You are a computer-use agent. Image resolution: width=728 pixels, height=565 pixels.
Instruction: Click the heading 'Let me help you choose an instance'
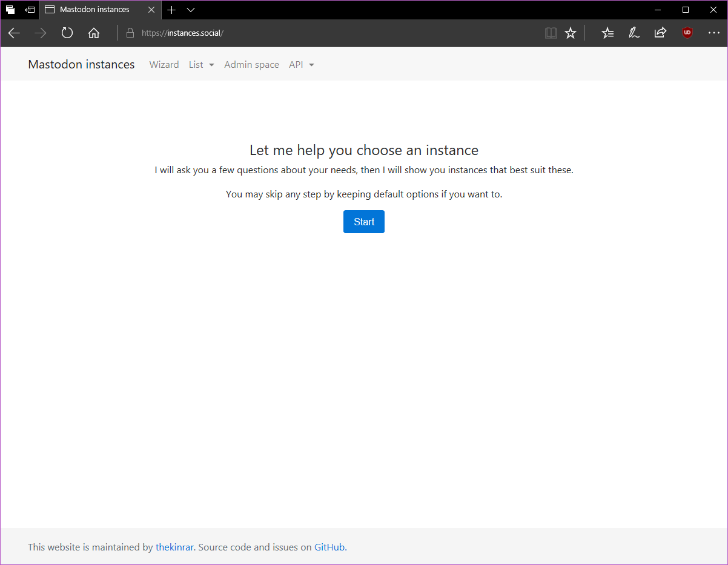click(x=364, y=150)
